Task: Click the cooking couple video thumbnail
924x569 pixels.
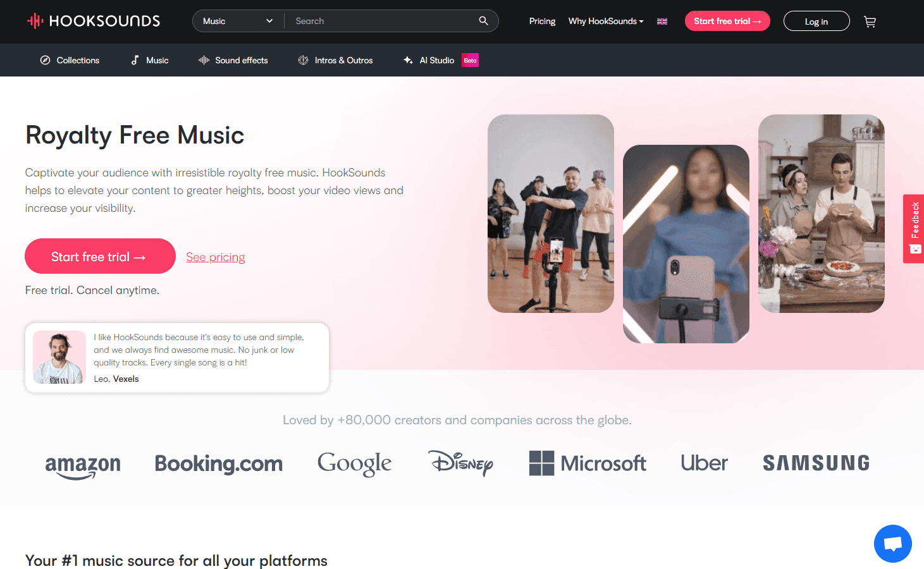Action: (x=821, y=214)
